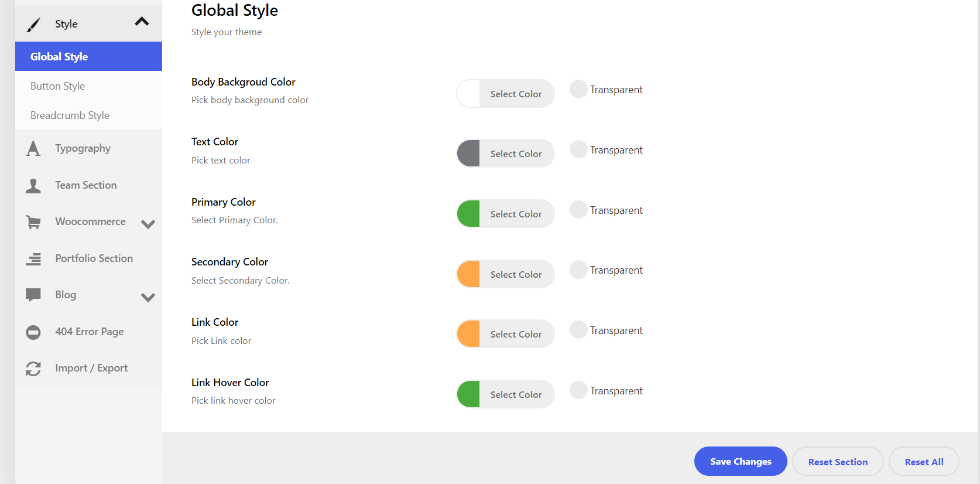Click the Woocommerce cart icon
980x484 pixels.
click(x=33, y=221)
